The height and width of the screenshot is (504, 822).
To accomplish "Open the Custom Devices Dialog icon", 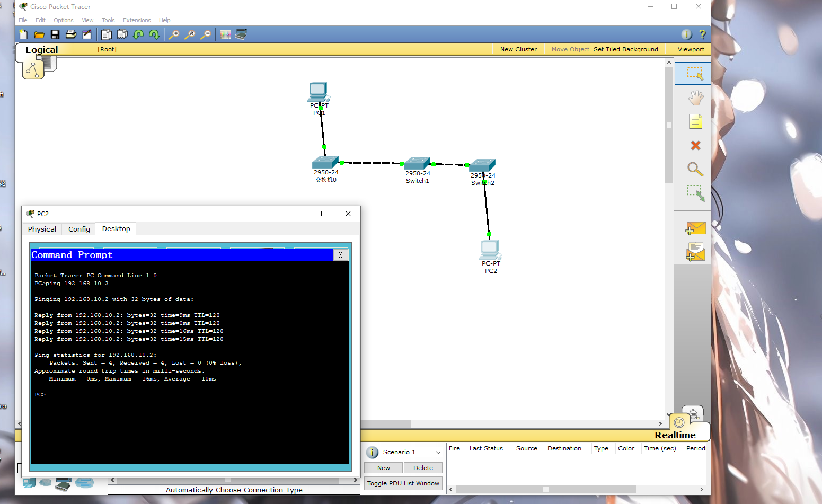I will click(x=241, y=34).
